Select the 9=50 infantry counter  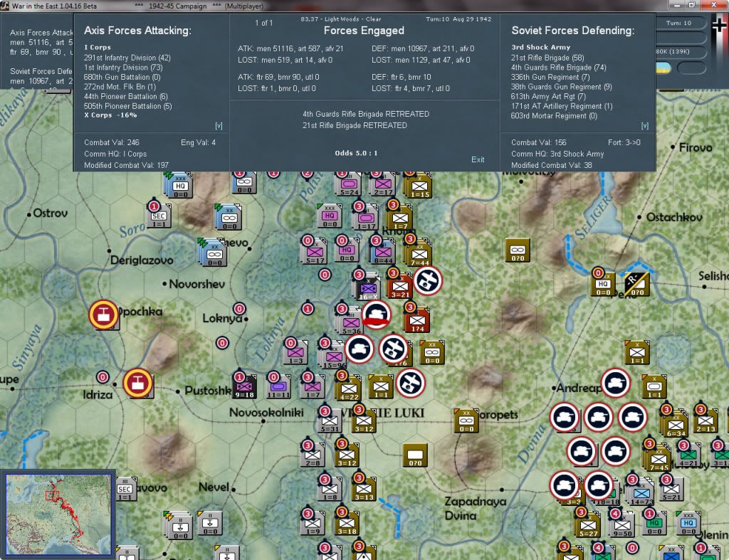622,526
